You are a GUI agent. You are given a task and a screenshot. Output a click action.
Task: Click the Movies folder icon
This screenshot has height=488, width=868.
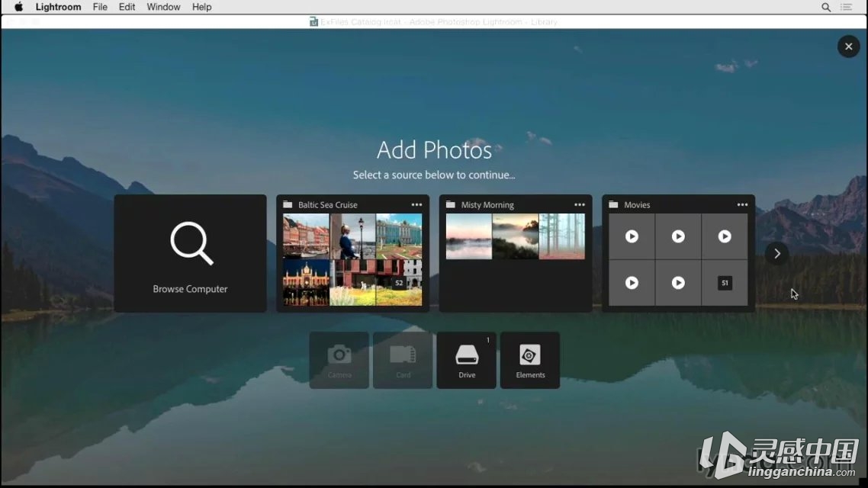(613, 204)
